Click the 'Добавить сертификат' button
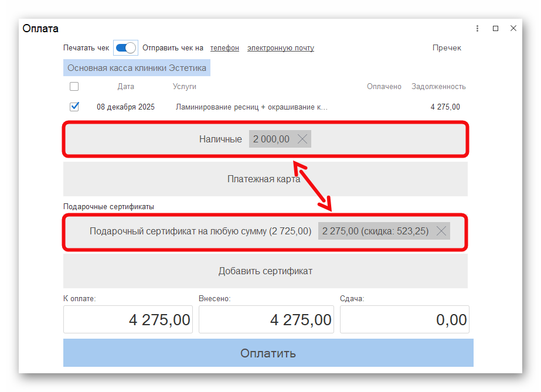541x392 pixels. [x=265, y=271]
